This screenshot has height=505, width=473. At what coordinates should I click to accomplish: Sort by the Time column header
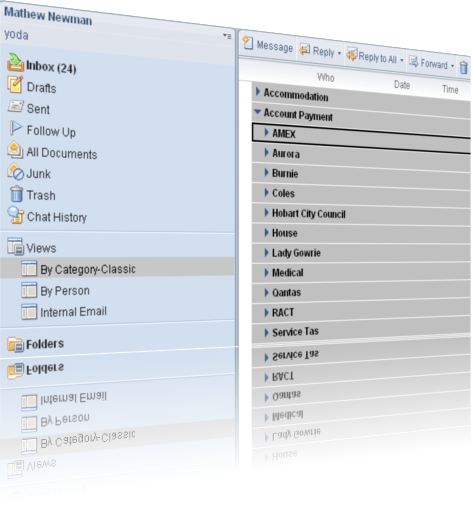tap(450, 89)
